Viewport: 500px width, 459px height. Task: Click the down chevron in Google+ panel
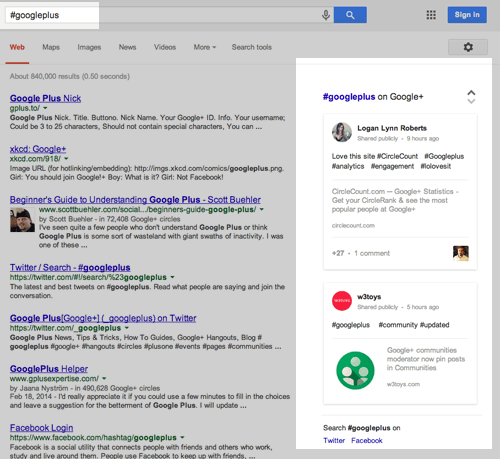(471, 101)
